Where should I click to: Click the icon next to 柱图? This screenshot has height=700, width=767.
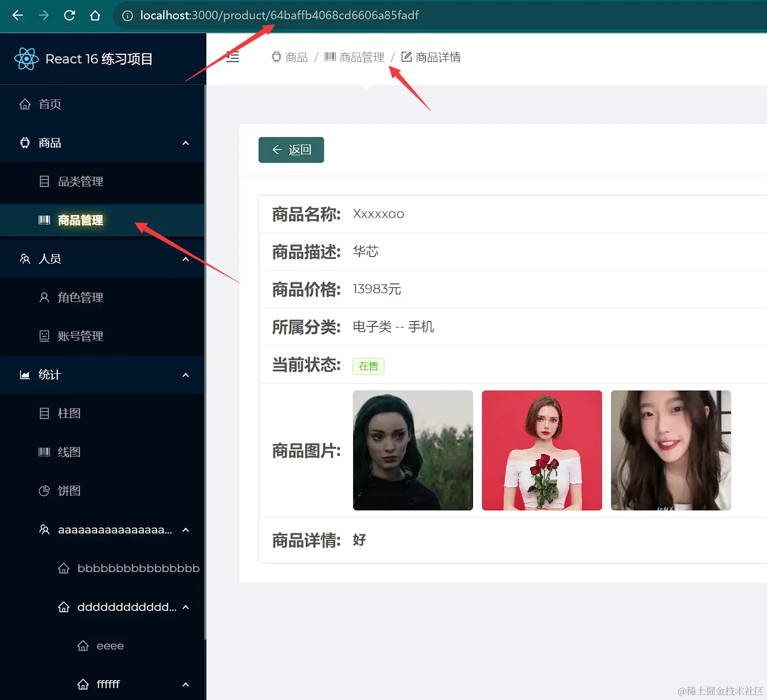click(44, 414)
